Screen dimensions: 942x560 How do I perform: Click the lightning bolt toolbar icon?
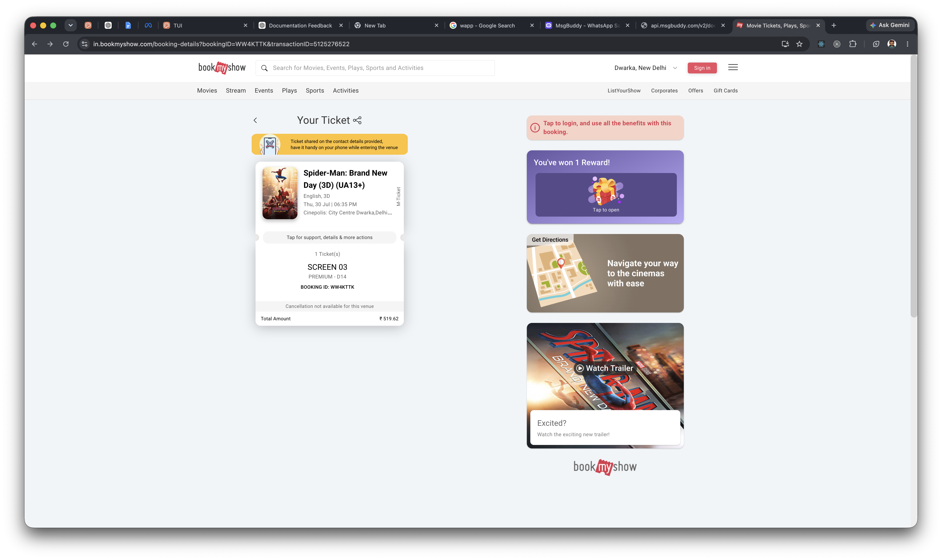876,44
